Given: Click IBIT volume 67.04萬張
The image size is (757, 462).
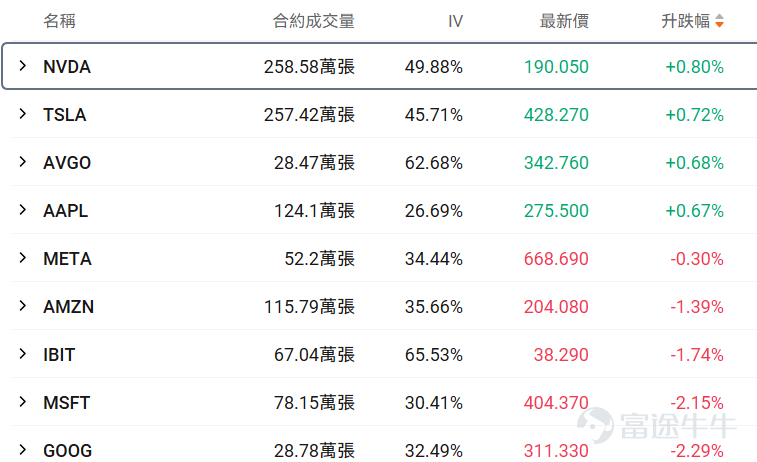Looking at the screenshot, I should tap(314, 355).
